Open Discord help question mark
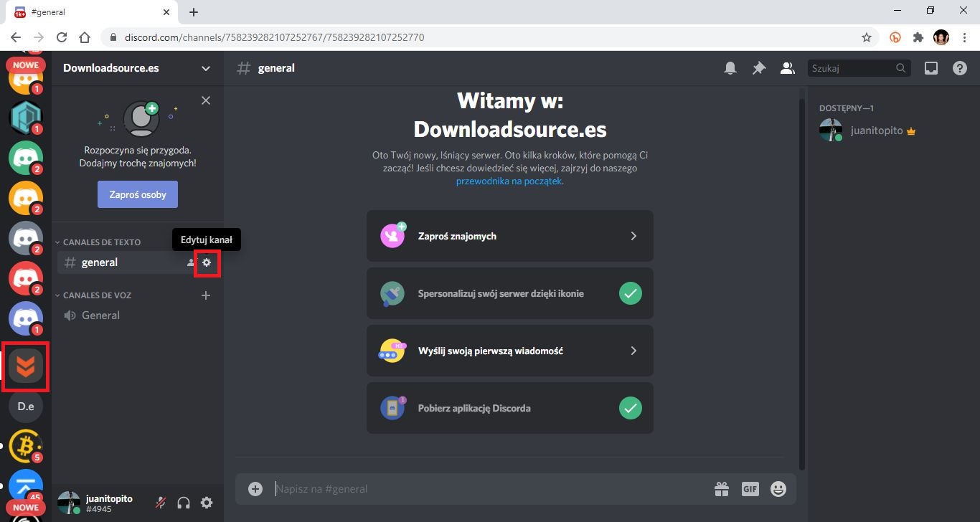 960,68
